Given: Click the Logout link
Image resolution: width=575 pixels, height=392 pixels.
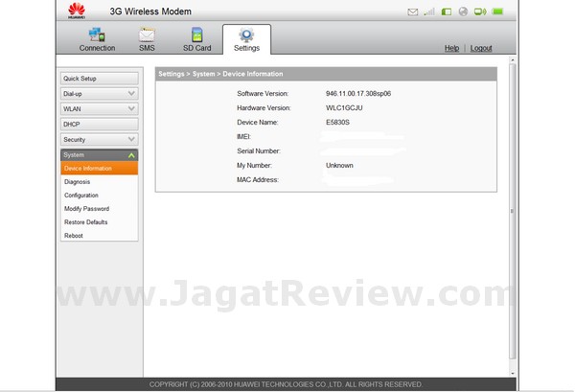Looking at the screenshot, I should pos(481,48).
